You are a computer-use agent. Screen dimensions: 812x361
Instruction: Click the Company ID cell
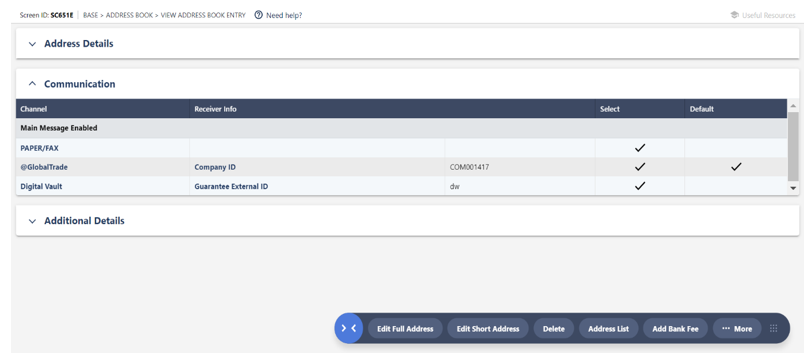pos(317,167)
